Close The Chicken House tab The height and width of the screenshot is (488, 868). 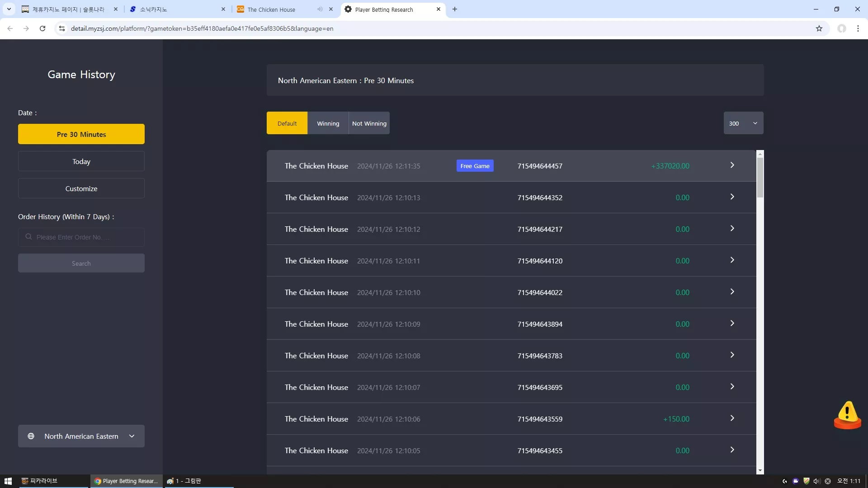pos(331,9)
